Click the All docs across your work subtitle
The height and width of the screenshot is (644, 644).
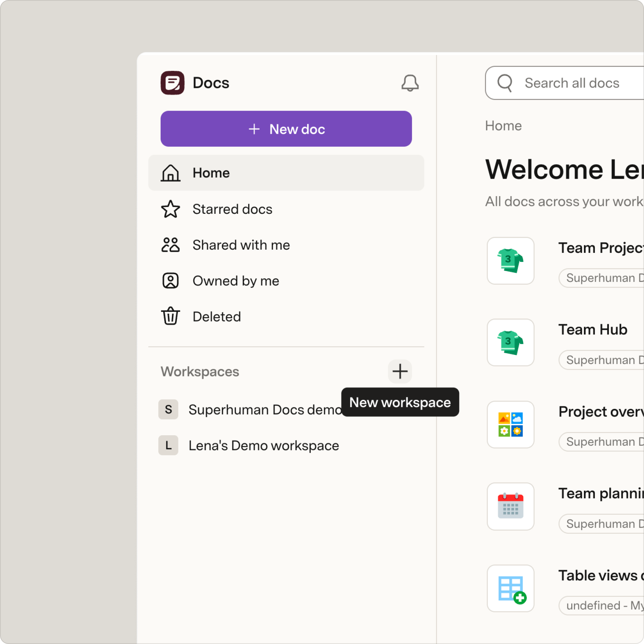tap(564, 202)
